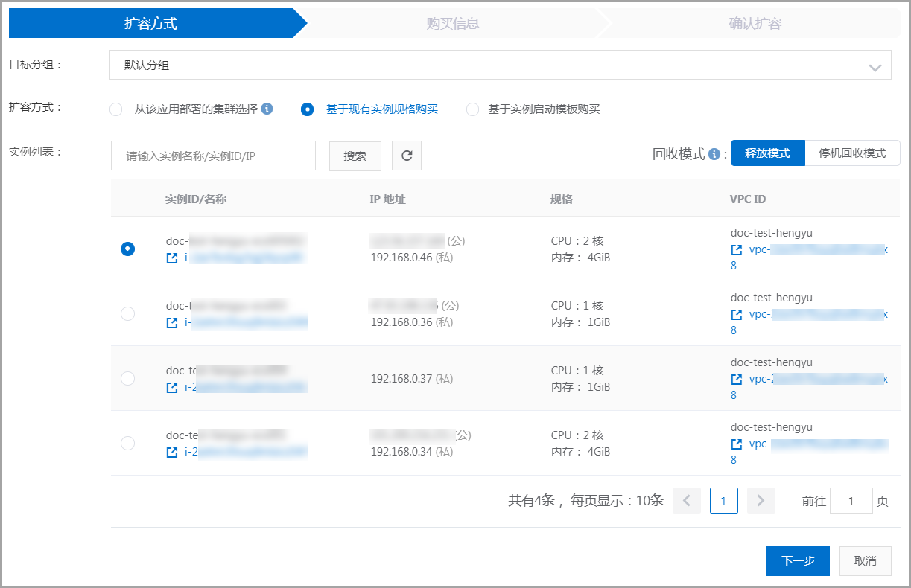Screen dimensions: 911x588
Task: Switch to 释放模式 recycle mode
Action: pos(768,153)
